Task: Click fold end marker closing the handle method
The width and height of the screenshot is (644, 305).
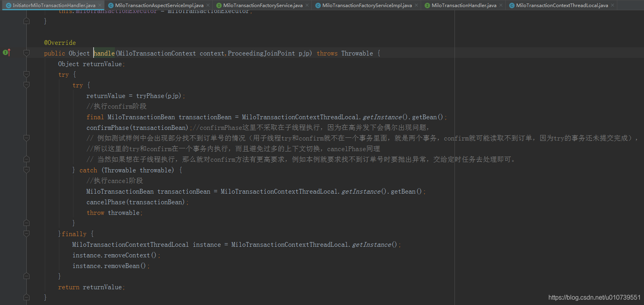Action: click(26, 297)
